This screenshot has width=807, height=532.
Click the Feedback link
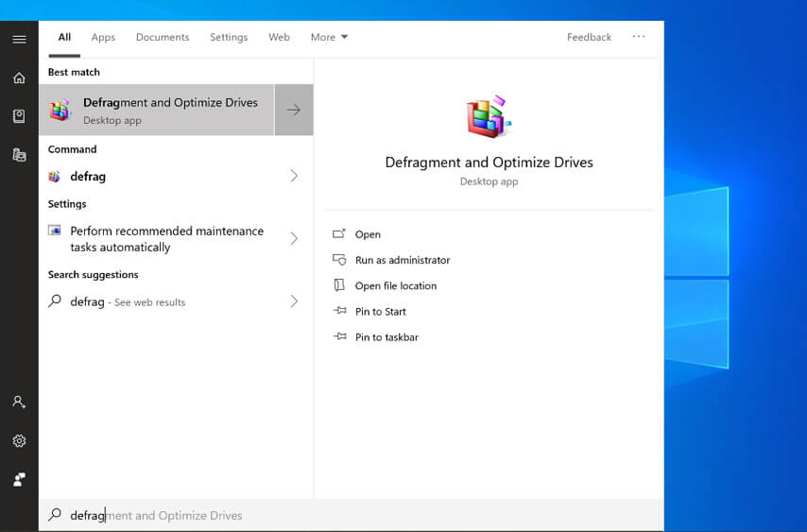click(590, 37)
